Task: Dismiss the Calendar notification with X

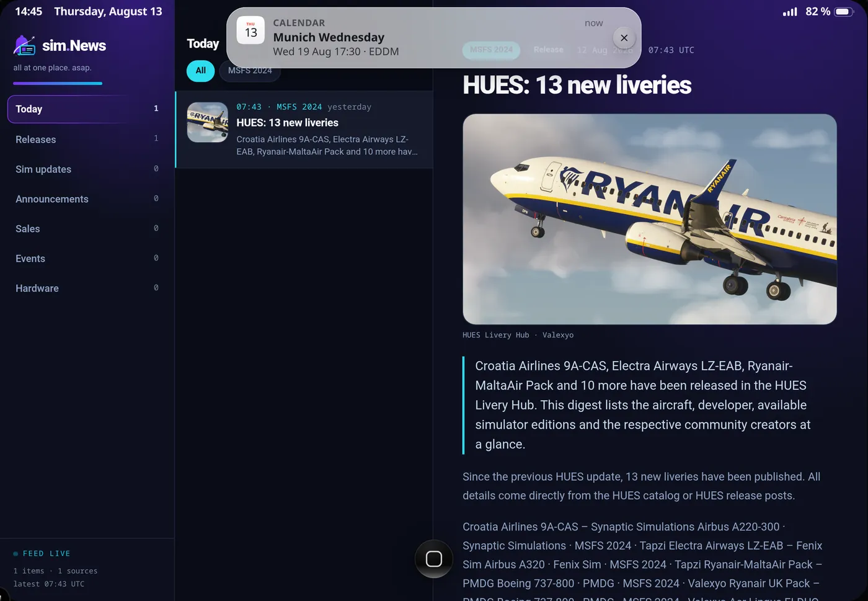Action: pyautogui.click(x=624, y=38)
